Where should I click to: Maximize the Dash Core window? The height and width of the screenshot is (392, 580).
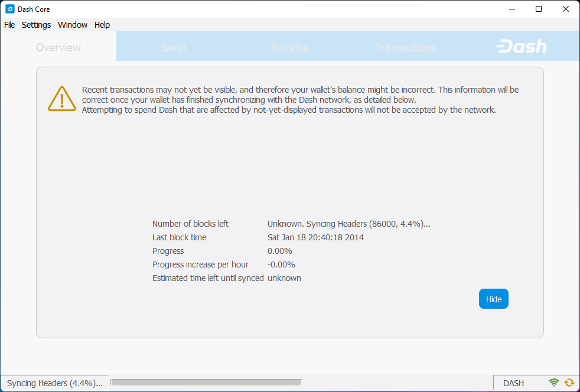click(538, 9)
